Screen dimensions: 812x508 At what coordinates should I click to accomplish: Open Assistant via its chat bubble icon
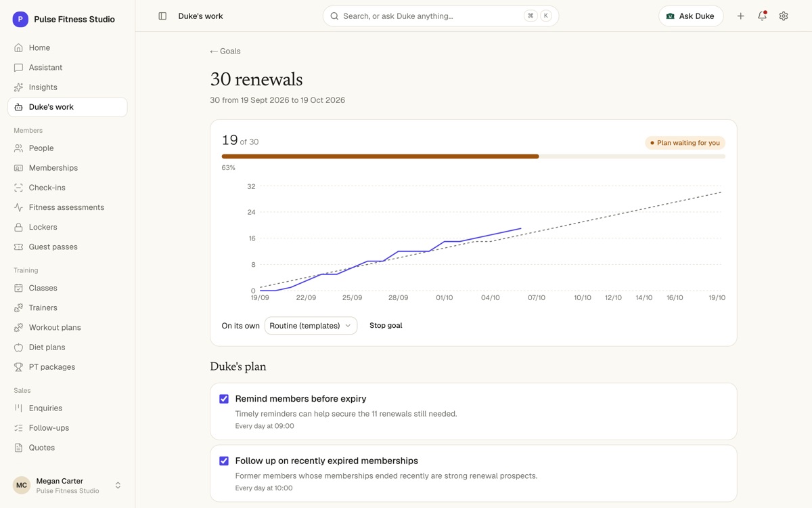[18, 68]
